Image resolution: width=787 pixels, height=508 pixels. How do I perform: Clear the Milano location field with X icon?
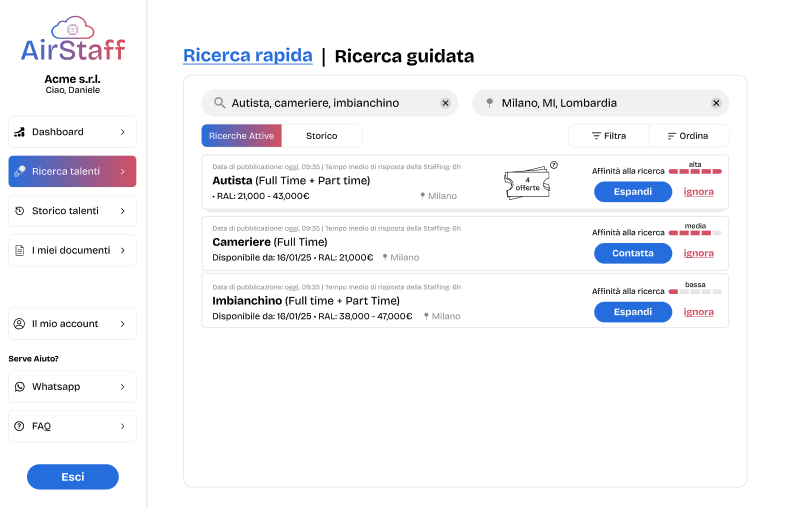click(x=716, y=103)
